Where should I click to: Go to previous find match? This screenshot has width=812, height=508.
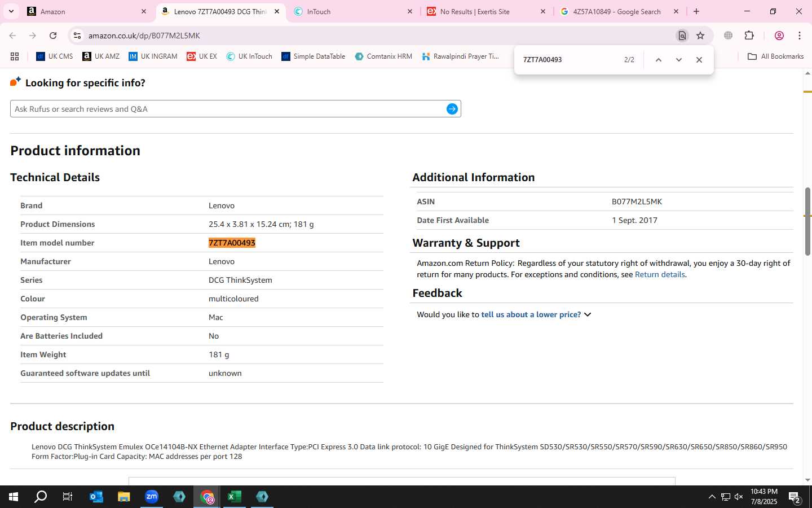[658, 60]
